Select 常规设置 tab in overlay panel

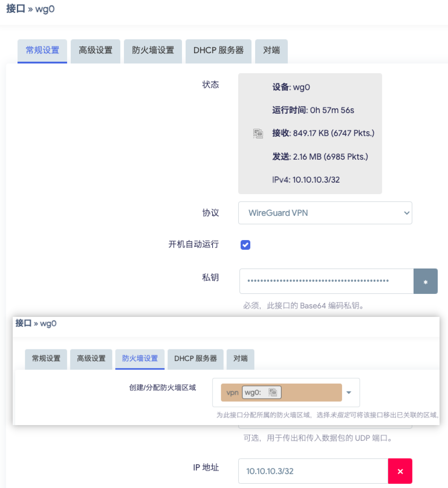pos(46,359)
